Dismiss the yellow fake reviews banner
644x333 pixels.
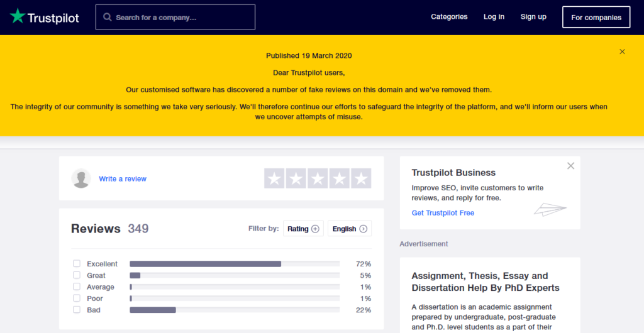622,52
